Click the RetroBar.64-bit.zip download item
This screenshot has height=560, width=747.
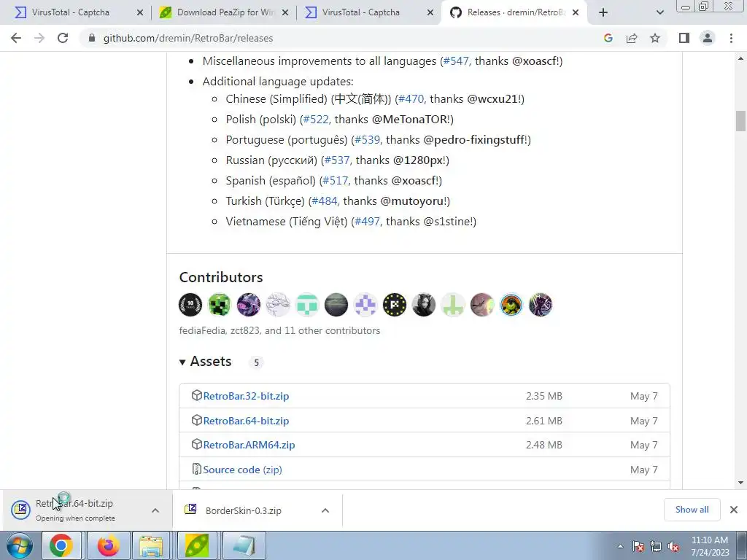click(x=74, y=510)
